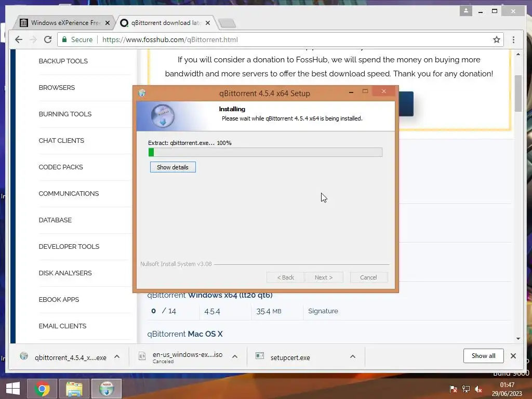Open Chrome three-dot menu
Screen dimensions: 532x399
coord(513,39)
